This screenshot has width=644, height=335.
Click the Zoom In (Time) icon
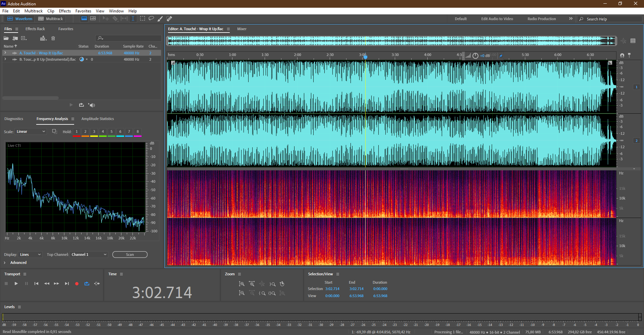252,284
